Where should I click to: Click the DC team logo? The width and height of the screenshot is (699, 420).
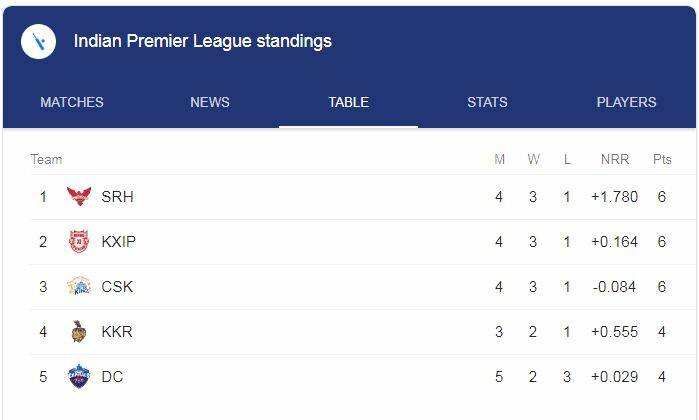click(79, 377)
